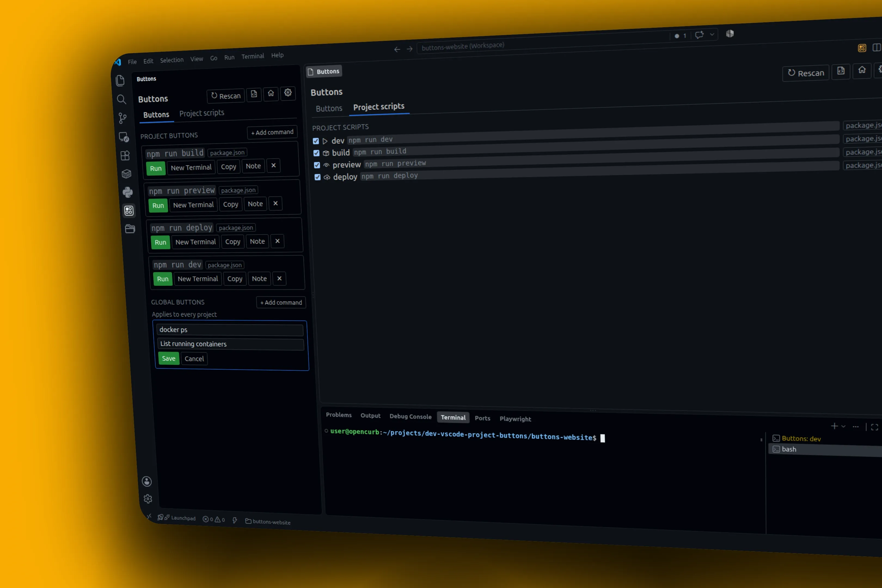This screenshot has height=588, width=882.
Task: Open the File menu
Action: pos(132,62)
